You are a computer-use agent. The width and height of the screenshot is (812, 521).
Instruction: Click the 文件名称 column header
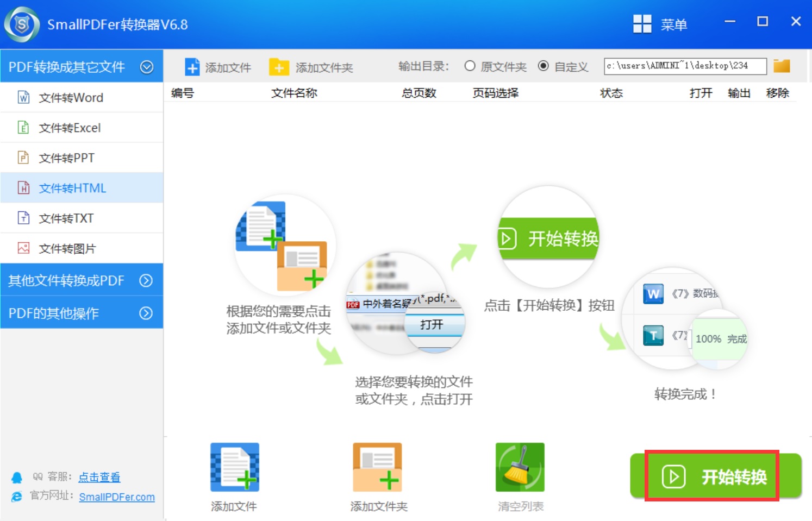click(x=294, y=93)
